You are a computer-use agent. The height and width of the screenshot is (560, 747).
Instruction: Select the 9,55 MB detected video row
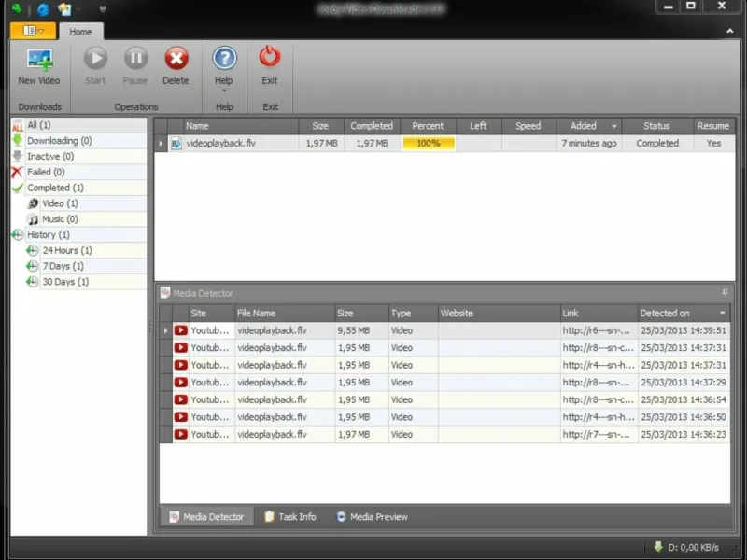click(x=444, y=330)
